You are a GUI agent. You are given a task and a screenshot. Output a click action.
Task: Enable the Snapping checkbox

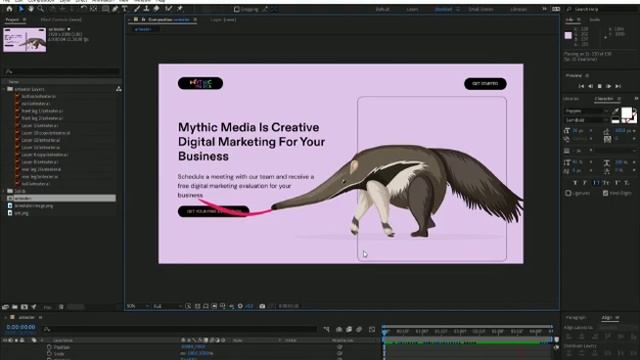(236, 9)
